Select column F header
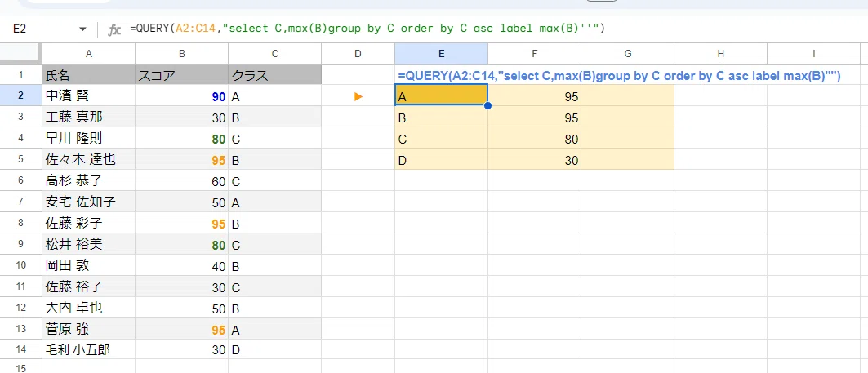The height and width of the screenshot is (373, 868). click(x=534, y=54)
